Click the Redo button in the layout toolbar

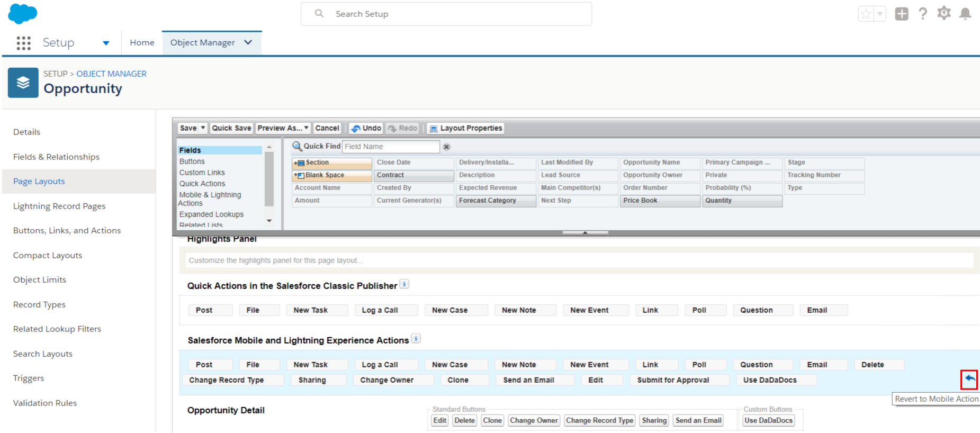click(x=402, y=128)
